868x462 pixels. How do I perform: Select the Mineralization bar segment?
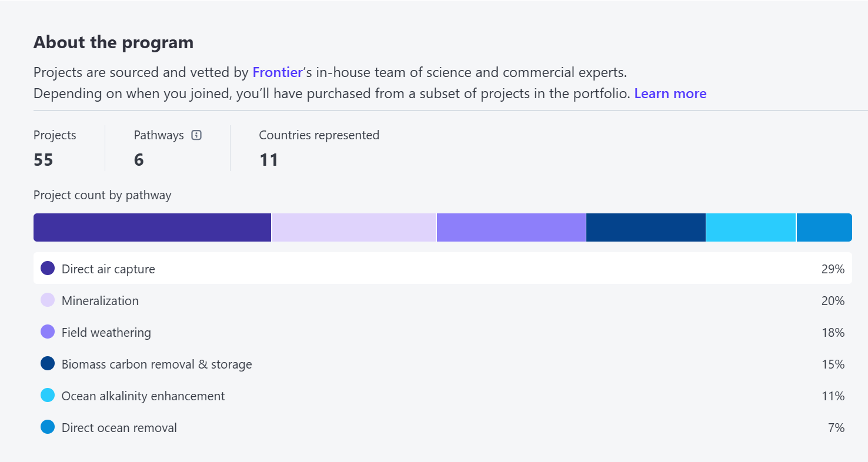coord(354,227)
